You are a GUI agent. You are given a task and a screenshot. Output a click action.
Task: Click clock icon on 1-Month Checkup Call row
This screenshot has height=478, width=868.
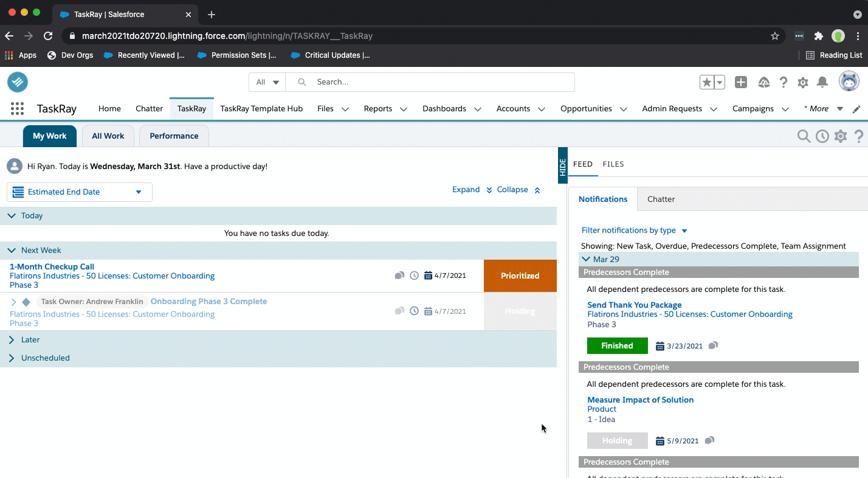point(415,275)
